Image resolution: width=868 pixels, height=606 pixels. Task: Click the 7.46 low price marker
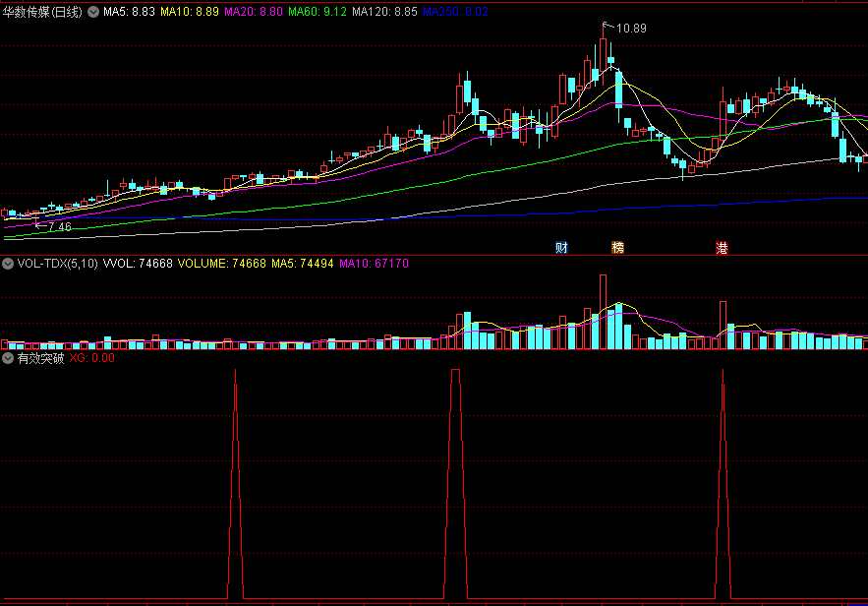tap(59, 226)
